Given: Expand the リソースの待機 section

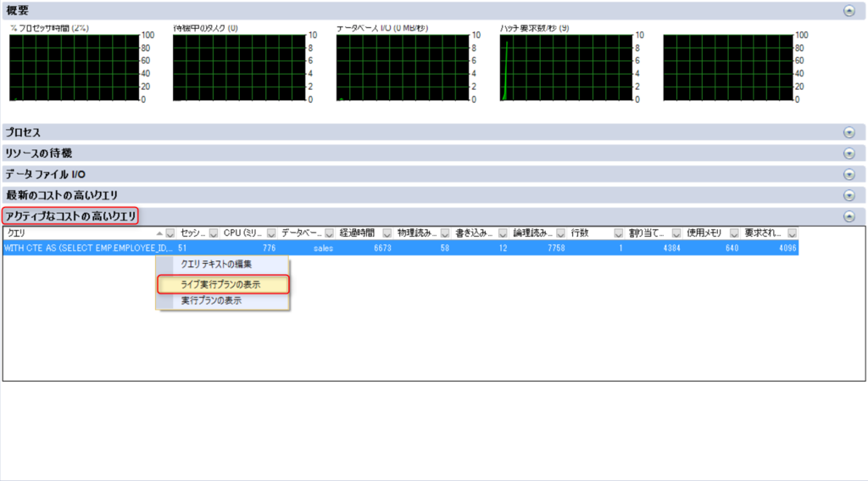Looking at the screenshot, I should tap(849, 154).
